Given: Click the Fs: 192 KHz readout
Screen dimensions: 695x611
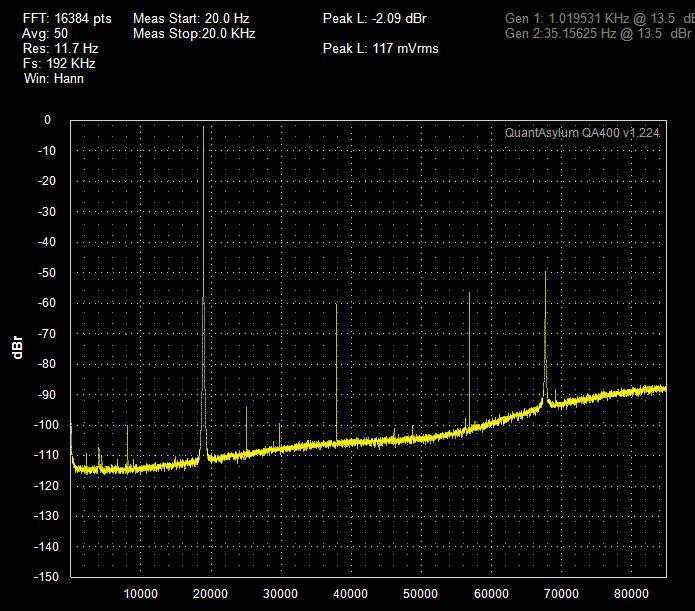Looking at the screenshot, I should point(59,63).
